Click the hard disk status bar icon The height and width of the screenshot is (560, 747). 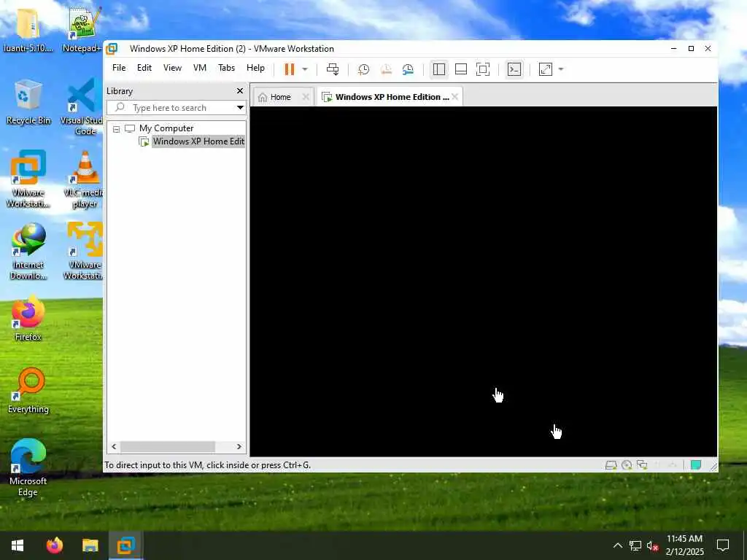(x=611, y=465)
